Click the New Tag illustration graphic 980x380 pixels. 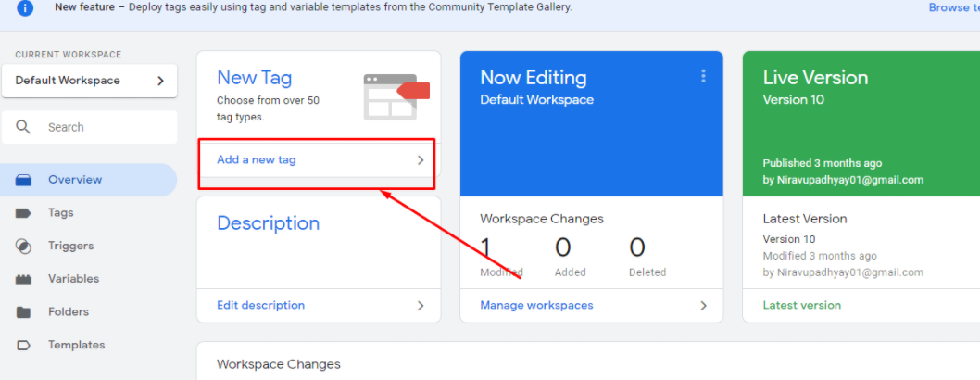[x=396, y=97]
